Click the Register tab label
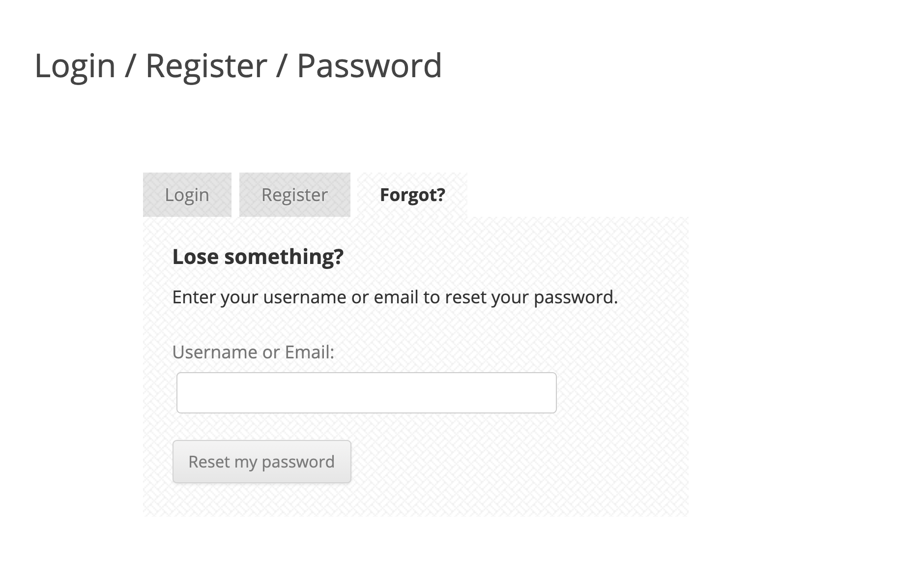The height and width of the screenshot is (587, 924). pos(294,195)
